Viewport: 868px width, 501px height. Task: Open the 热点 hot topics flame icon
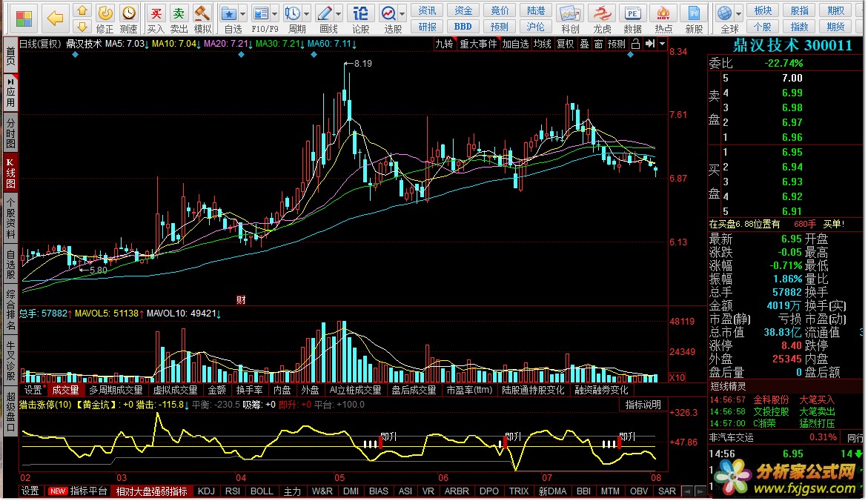point(663,19)
